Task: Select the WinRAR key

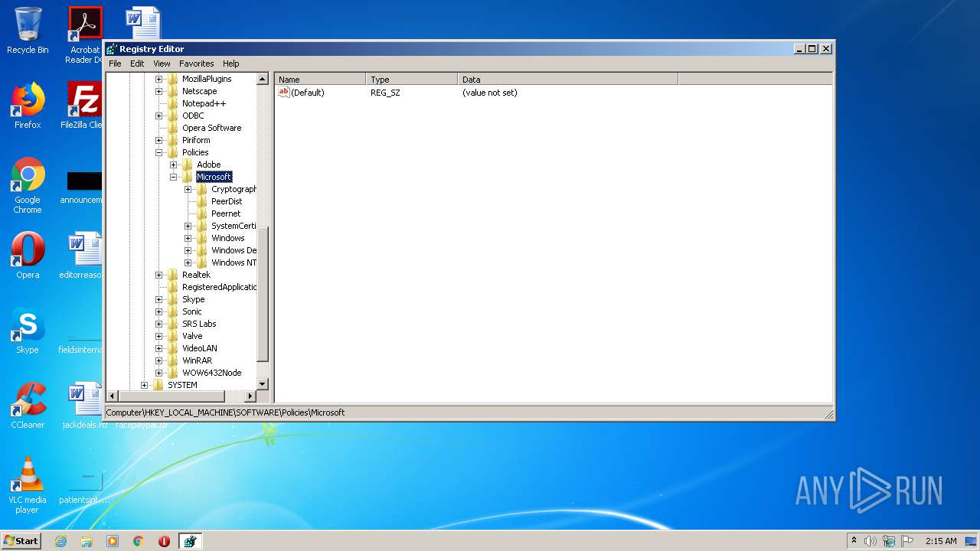Action: tap(197, 360)
